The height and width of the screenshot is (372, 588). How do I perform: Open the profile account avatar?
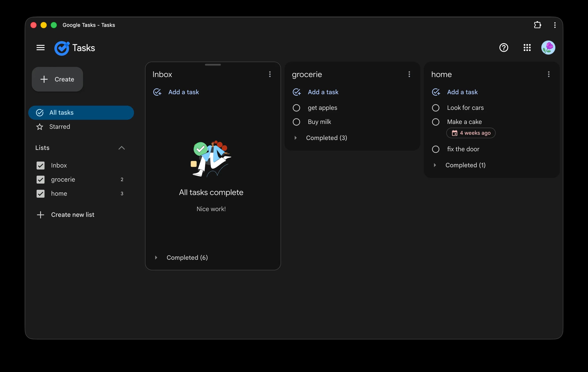[548, 48]
